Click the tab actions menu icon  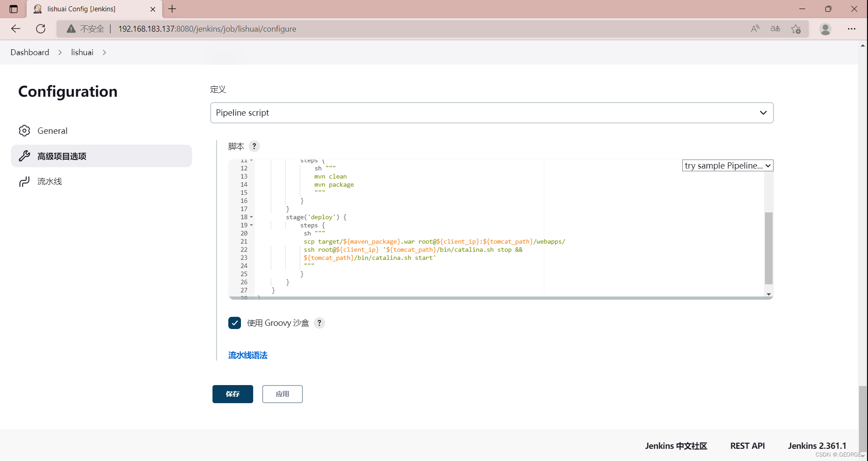(14, 9)
